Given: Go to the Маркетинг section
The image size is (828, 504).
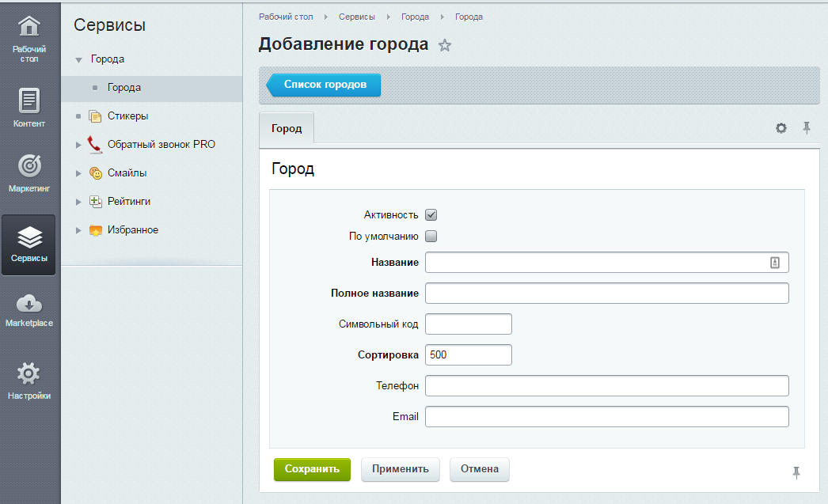Looking at the screenshot, I should click(29, 174).
